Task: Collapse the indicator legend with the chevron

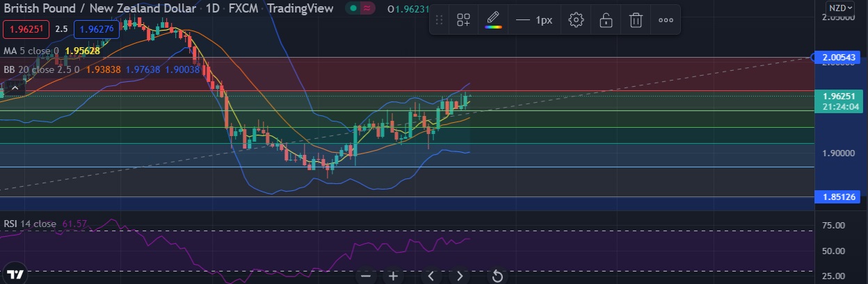Action: pyautogui.click(x=15, y=87)
